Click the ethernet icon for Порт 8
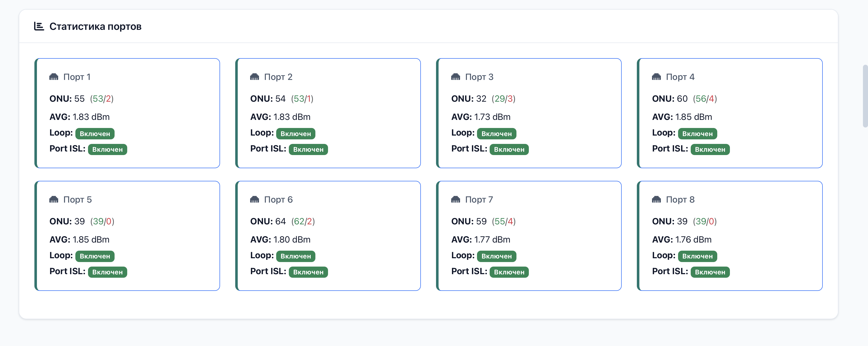The width and height of the screenshot is (868, 346). tap(656, 200)
